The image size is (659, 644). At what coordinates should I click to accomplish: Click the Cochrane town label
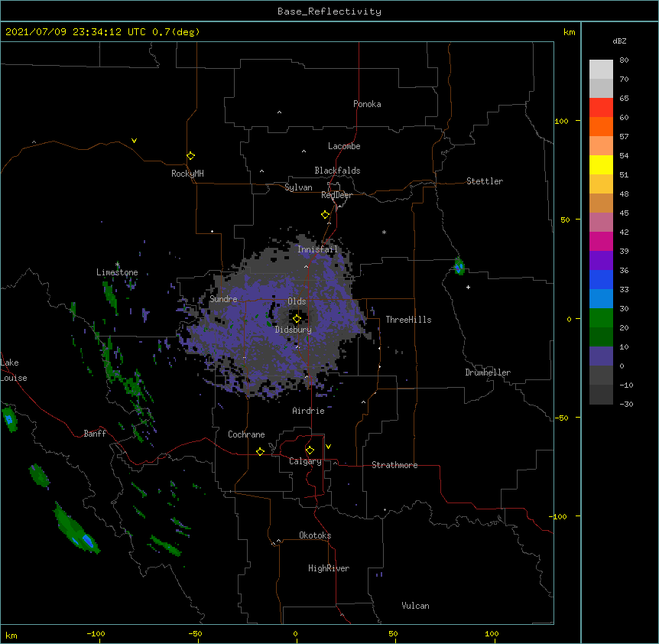coord(246,434)
